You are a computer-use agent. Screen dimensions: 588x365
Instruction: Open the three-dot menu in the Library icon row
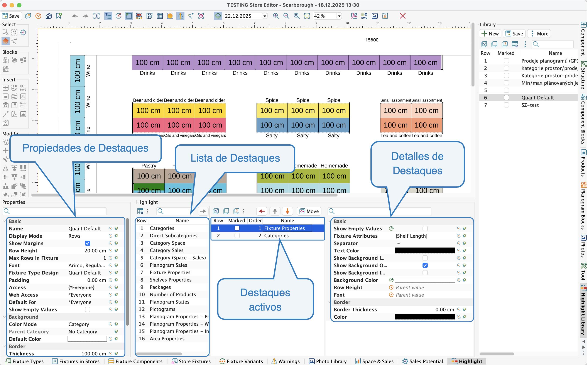pos(525,44)
